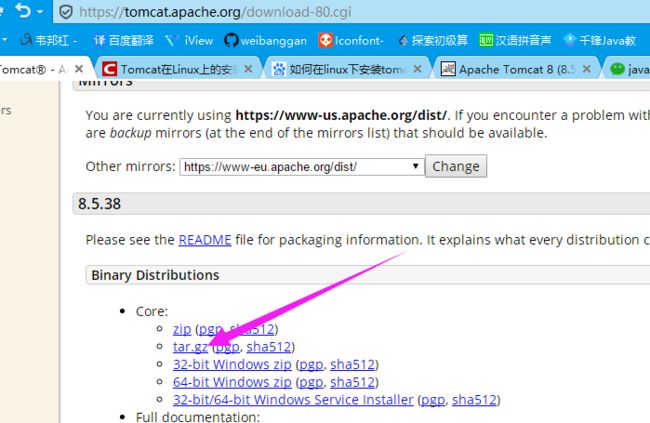Open the 百度翻译 bookmark

[x=124, y=40]
